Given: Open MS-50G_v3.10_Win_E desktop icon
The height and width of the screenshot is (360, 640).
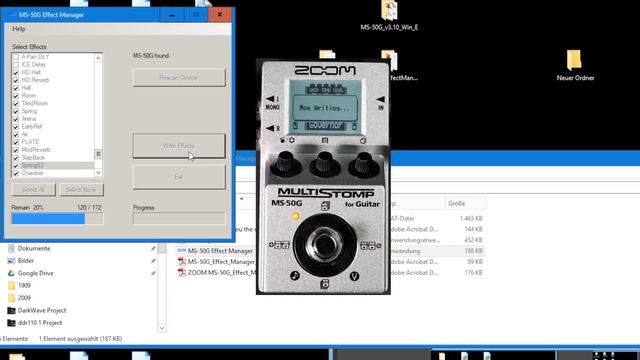Looking at the screenshot, I should 389,16.
